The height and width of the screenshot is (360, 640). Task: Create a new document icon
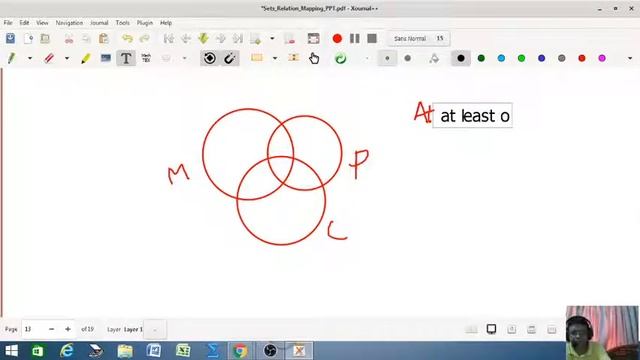pyautogui.click(x=28, y=38)
